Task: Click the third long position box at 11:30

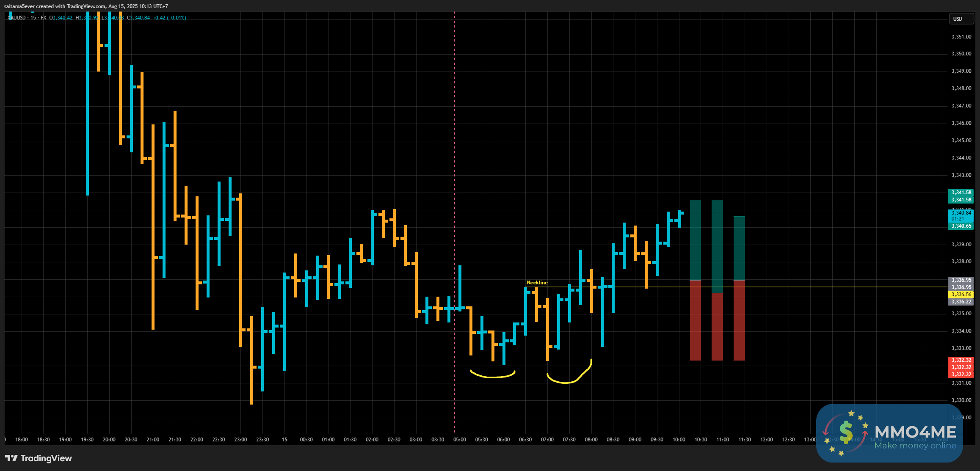Action: coord(739,288)
